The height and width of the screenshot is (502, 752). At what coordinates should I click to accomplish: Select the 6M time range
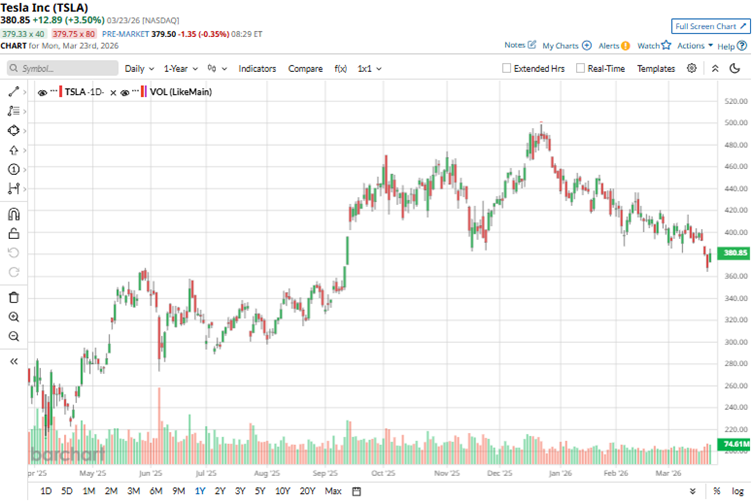[x=155, y=491]
